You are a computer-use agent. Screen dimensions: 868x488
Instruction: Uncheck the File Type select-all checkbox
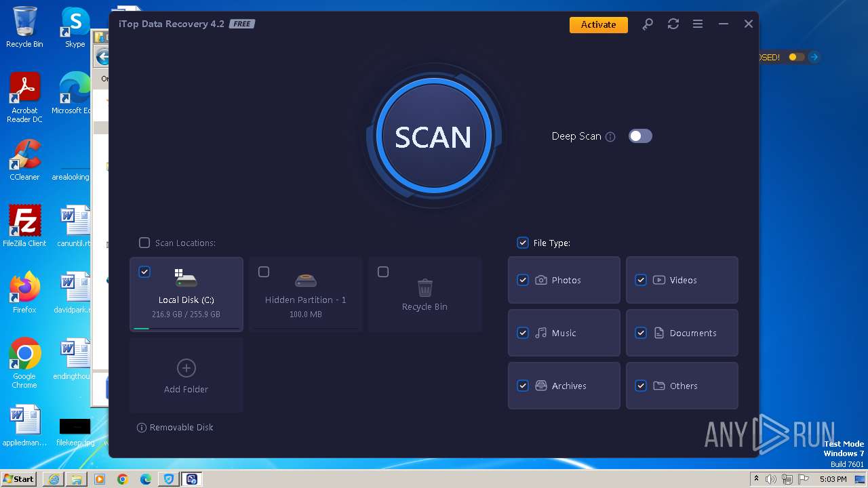[x=523, y=243]
